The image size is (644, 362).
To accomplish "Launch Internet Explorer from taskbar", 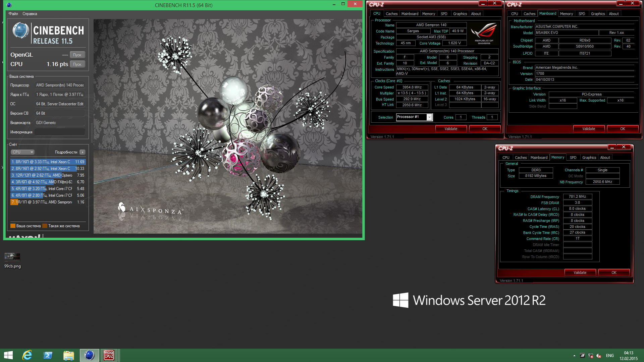I will click(27, 355).
